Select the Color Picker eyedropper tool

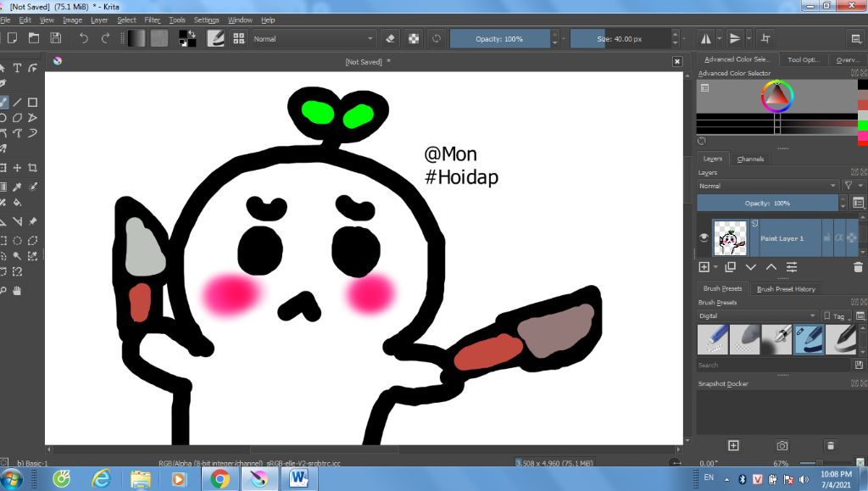coord(17,187)
